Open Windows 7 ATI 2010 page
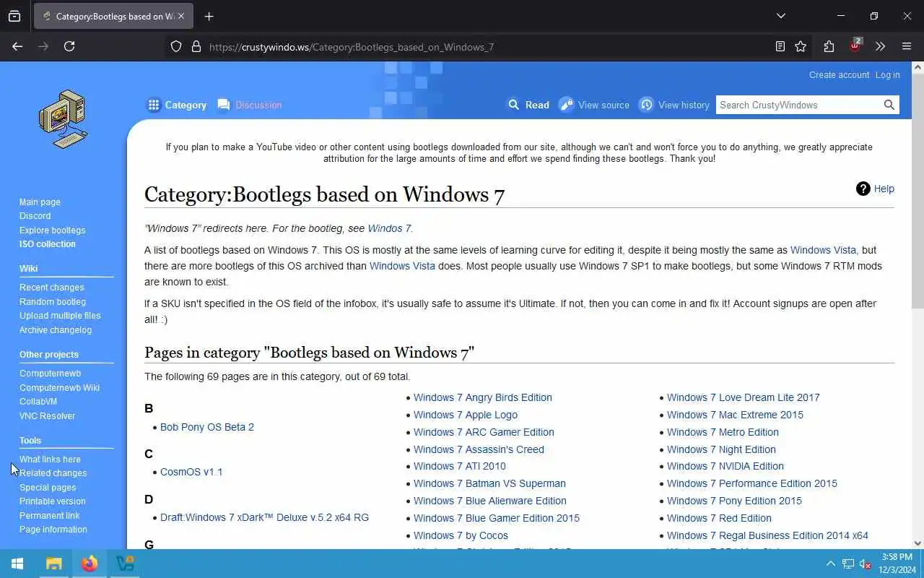924x578 pixels. [460, 466]
